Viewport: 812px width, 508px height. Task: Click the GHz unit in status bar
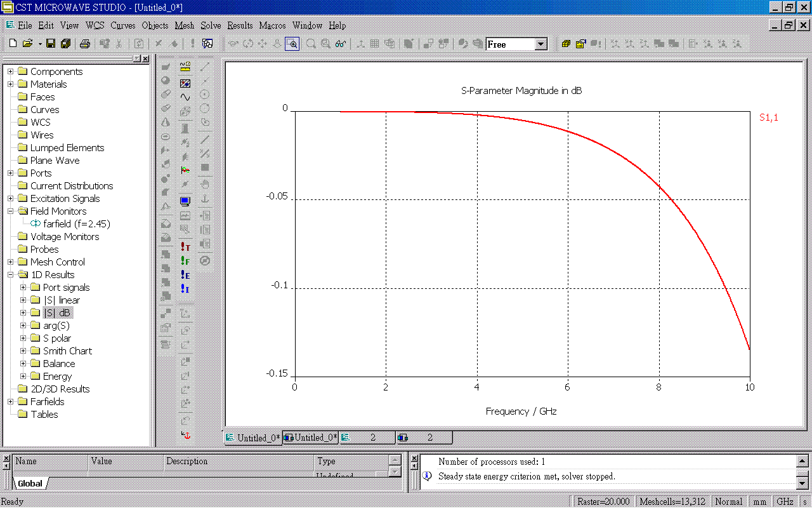click(x=785, y=502)
